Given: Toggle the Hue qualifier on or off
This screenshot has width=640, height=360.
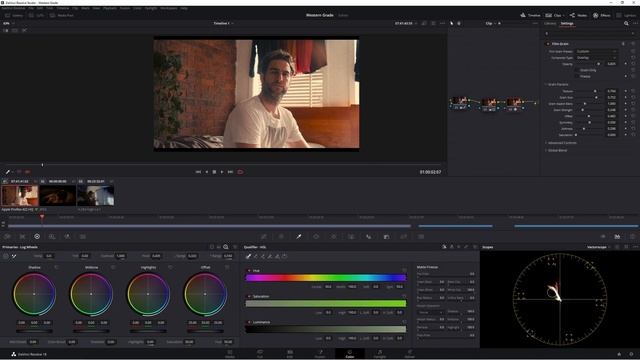Looking at the screenshot, I should (x=249, y=271).
